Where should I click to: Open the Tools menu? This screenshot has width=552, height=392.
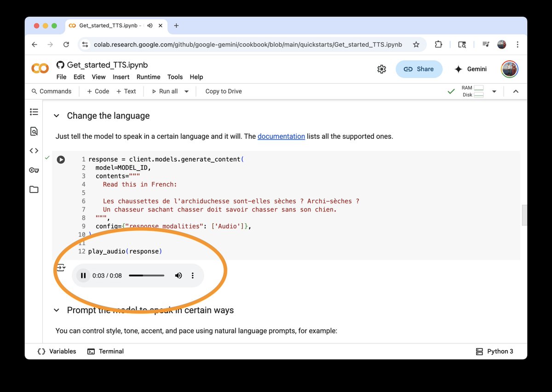[175, 77]
